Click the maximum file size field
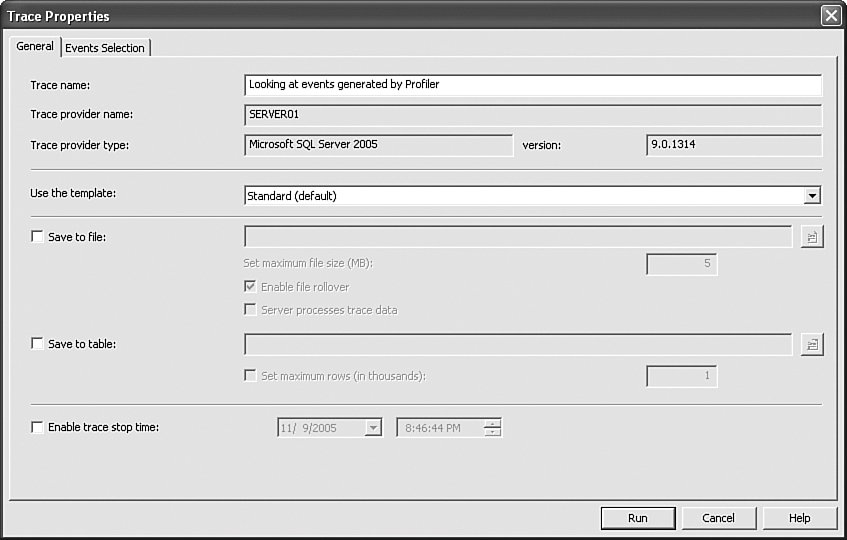The width and height of the screenshot is (847, 540). [x=681, y=265]
